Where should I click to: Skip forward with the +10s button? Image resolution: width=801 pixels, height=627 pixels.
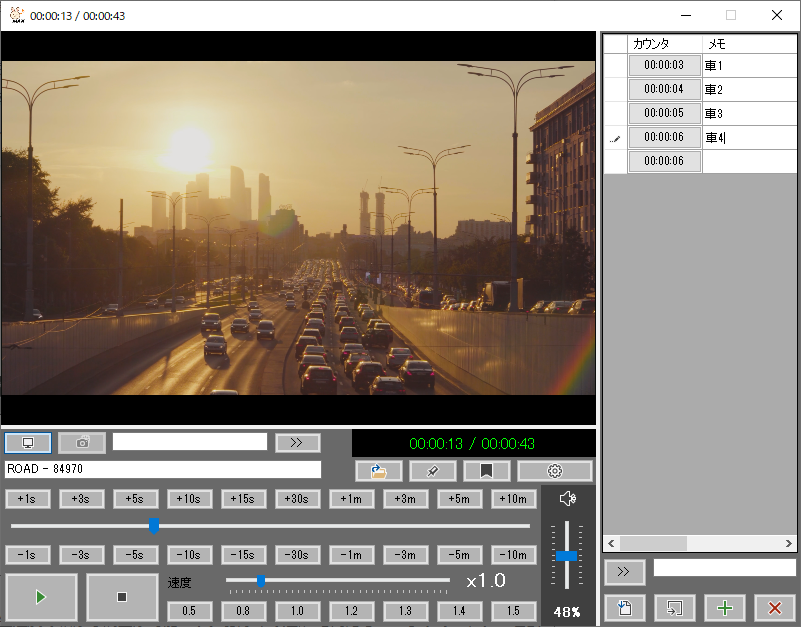click(189, 499)
